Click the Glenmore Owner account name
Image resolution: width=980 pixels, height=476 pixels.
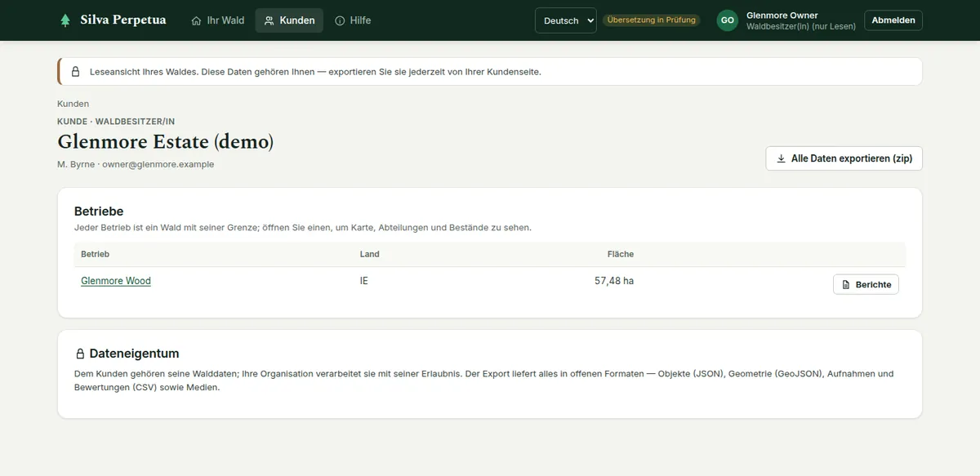tap(782, 15)
